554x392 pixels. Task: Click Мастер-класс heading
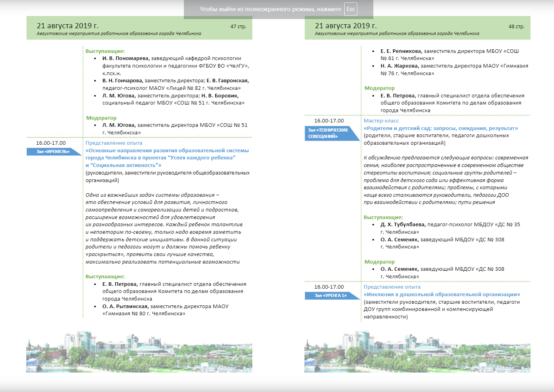point(381,121)
